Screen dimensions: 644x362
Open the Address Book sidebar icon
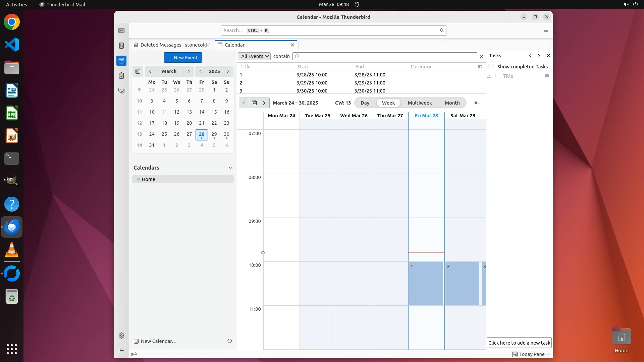tap(121, 46)
